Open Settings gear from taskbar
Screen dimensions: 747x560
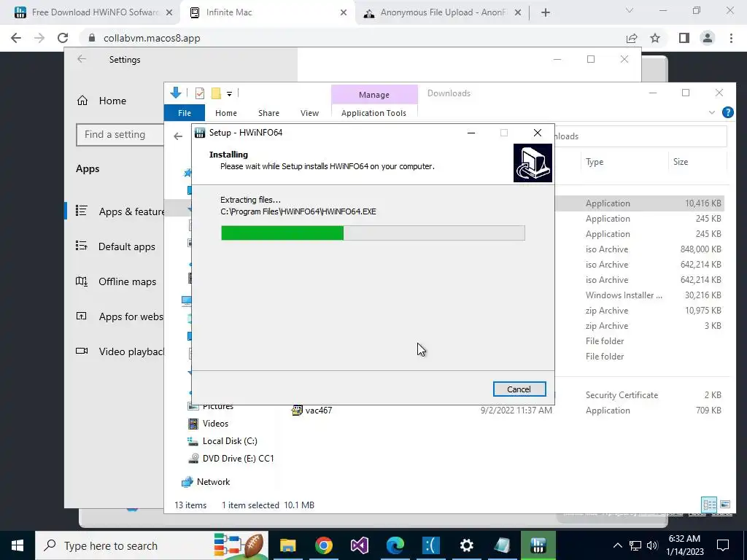tap(466, 545)
